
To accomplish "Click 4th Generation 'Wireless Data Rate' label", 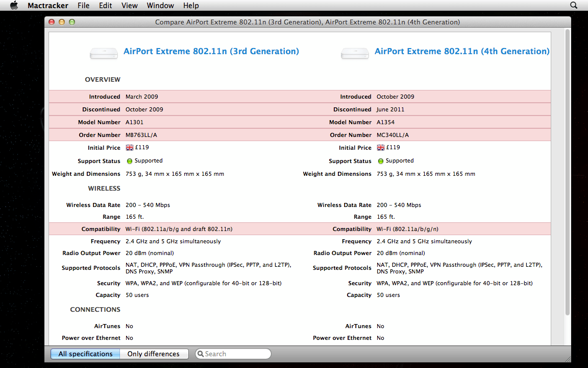I will [344, 205].
